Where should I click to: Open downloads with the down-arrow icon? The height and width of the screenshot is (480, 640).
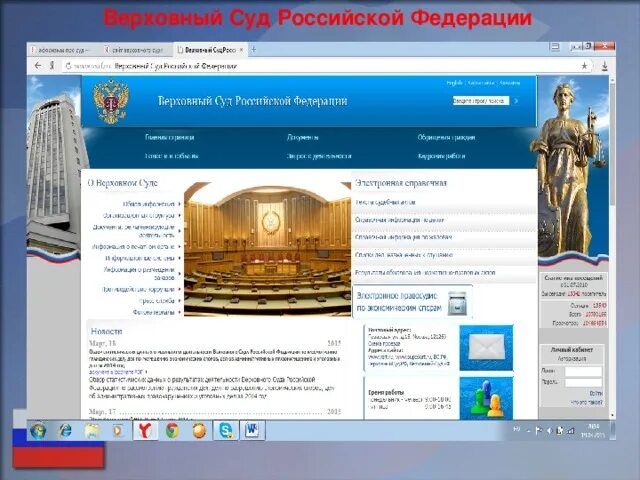click(604, 66)
